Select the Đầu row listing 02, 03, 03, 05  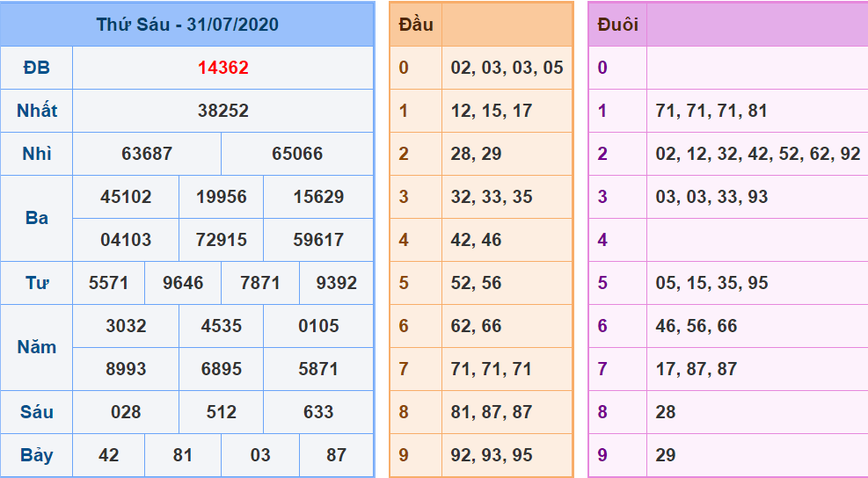pyautogui.click(x=507, y=68)
